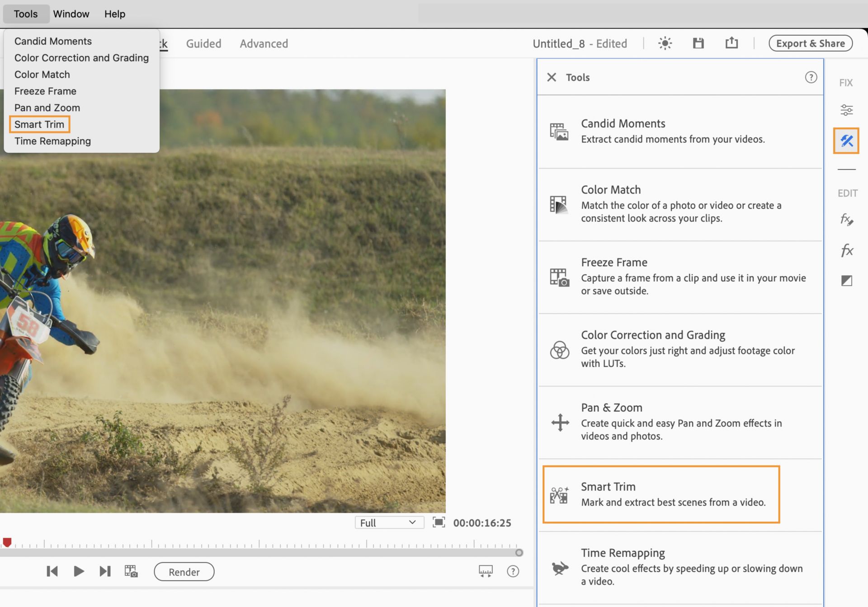The width and height of the screenshot is (868, 607).
Task: Open the Window menu
Action: click(x=71, y=13)
